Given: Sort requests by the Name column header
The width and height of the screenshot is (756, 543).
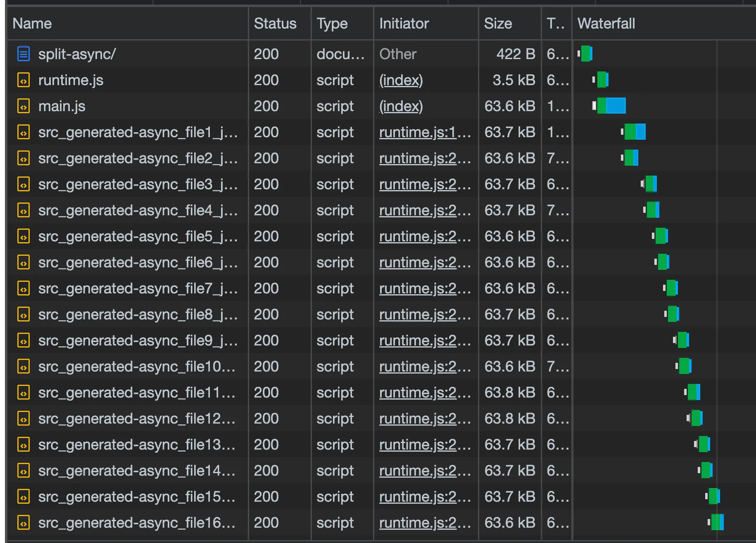Looking at the screenshot, I should 127,24.
